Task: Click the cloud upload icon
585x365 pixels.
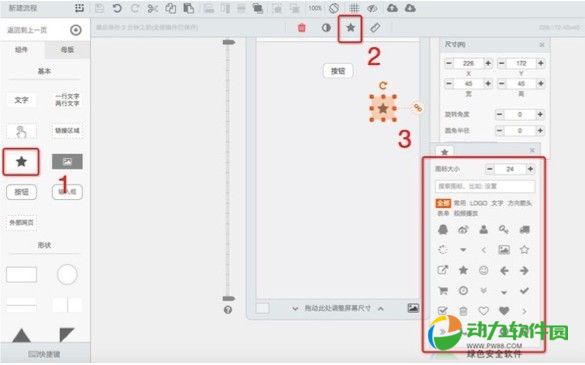Action: click(x=392, y=8)
